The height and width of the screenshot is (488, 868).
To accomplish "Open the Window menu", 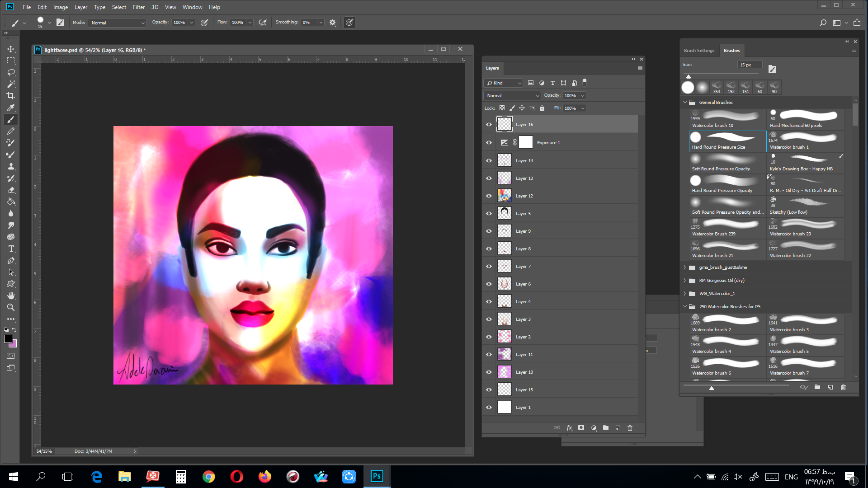I will click(192, 7).
